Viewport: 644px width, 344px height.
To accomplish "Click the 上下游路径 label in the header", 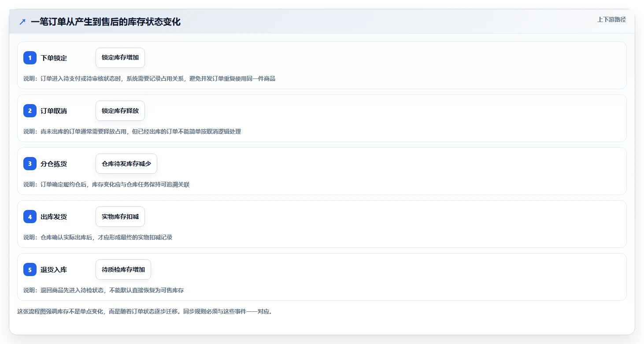I will coord(611,19).
